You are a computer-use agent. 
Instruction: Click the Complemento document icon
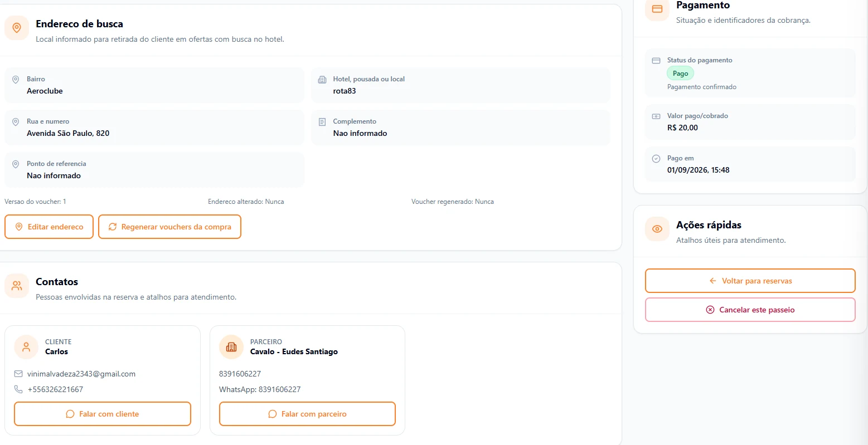322,122
